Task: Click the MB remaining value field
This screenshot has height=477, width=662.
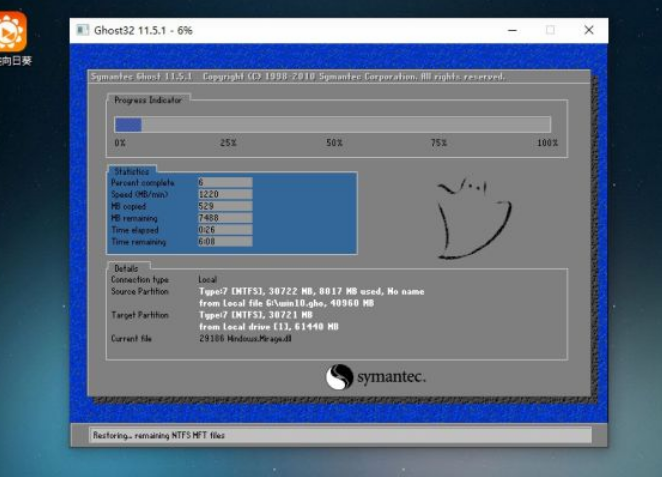Action: tap(224, 217)
